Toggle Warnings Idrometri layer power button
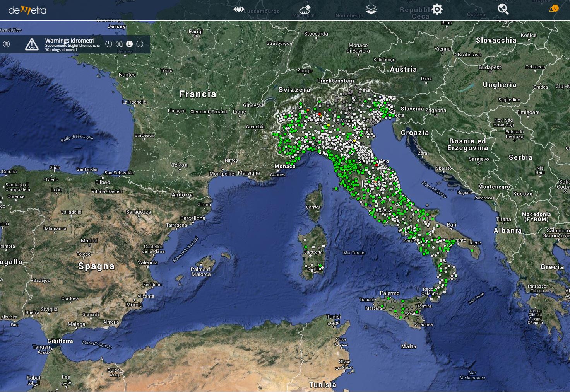Image resolution: width=570 pixels, height=392 pixels. (109, 44)
